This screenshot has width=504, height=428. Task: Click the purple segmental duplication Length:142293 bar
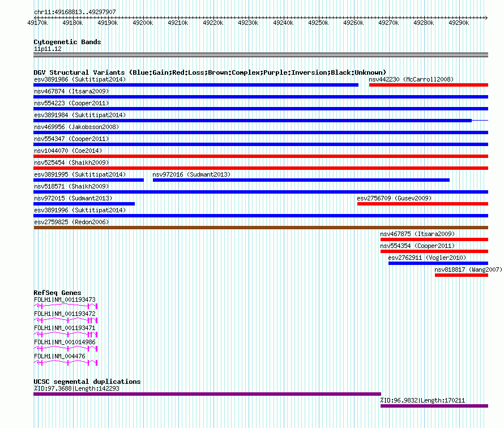[207, 394]
